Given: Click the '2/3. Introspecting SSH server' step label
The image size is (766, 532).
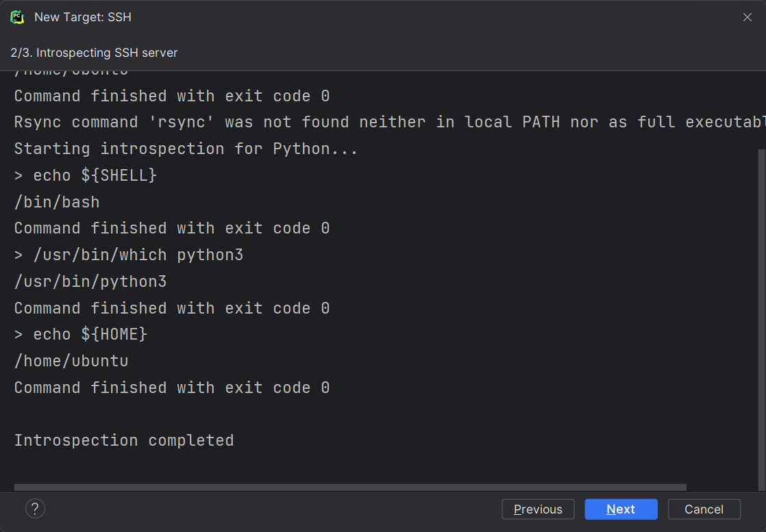Looking at the screenshot, I should point(94,53).
